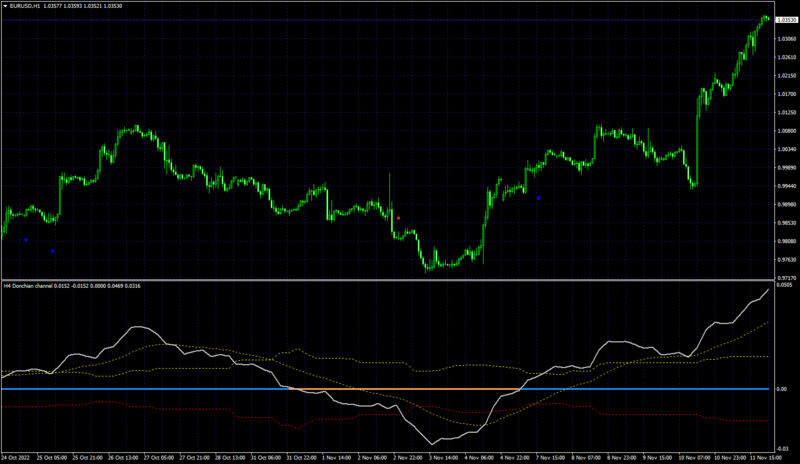This screenshot has width=800, height=464.
Task: Select the blue signal dot near 7 Nov
Action: pos(538,198)
